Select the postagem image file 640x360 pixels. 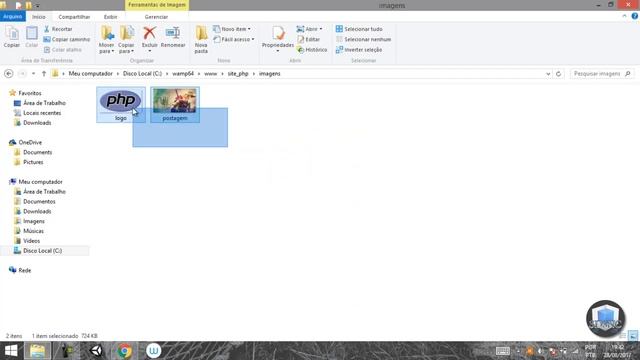tap(175, 104)
